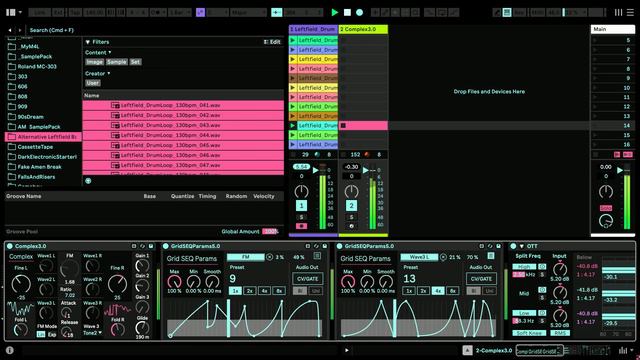Image resolution: width=640 pixels, height=360 pixels.
Task: Toggle track 2 activator button
Action: (x=351, y=206)
